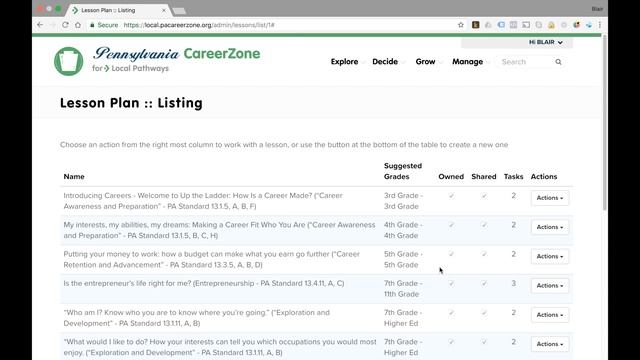Open the Grow menu

pos(425,62)
